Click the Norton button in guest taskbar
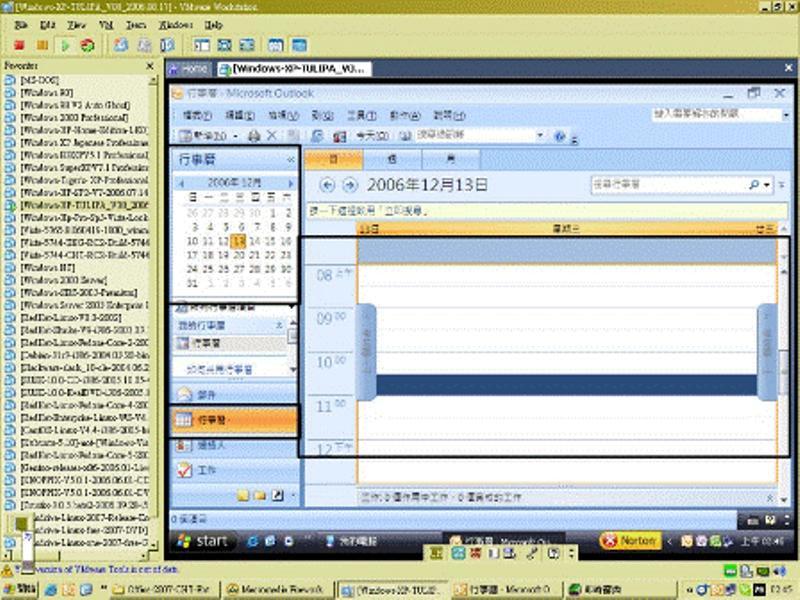This screenshot has height=600, width=800. [630, 540]
